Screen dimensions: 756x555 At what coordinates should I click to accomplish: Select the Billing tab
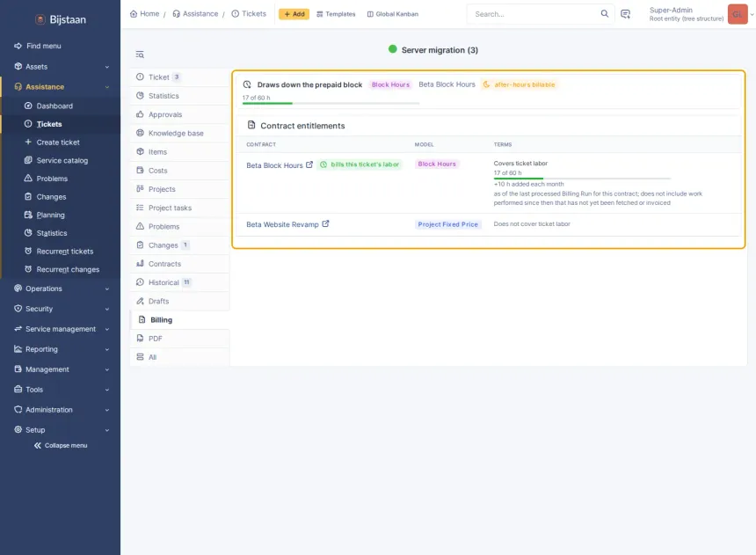(179, 320)
